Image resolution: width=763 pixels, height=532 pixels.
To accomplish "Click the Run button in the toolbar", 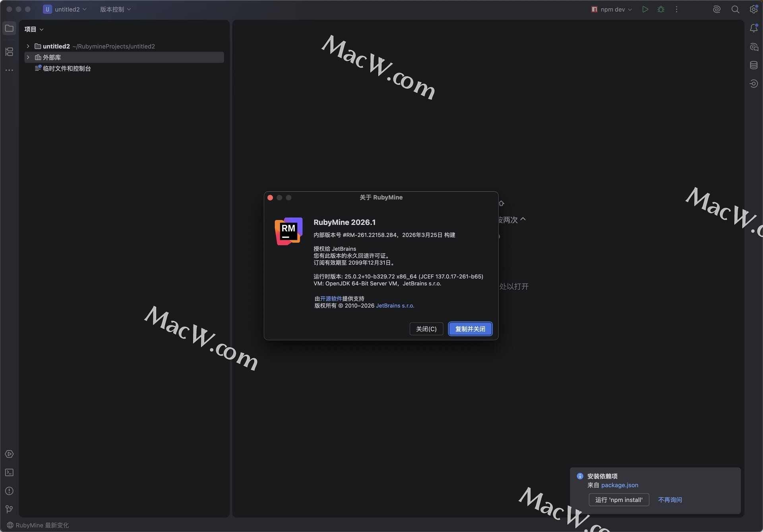I will coord(645,9).
